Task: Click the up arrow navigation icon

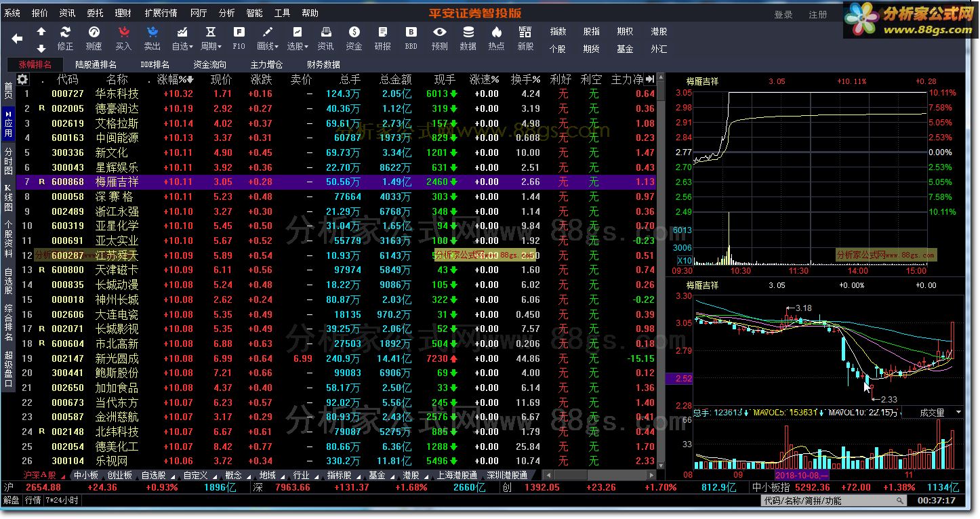Action: tap(41, 32)
